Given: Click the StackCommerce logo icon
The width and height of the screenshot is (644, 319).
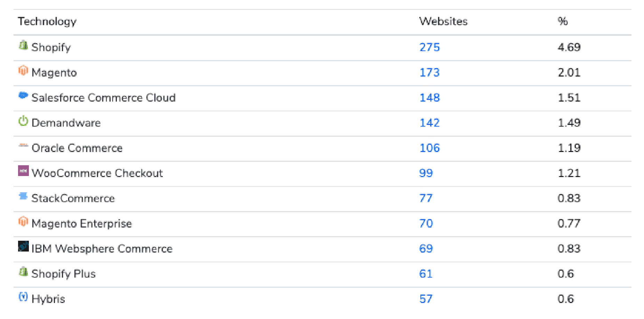Looking at the screenshot, I should 23,196.
